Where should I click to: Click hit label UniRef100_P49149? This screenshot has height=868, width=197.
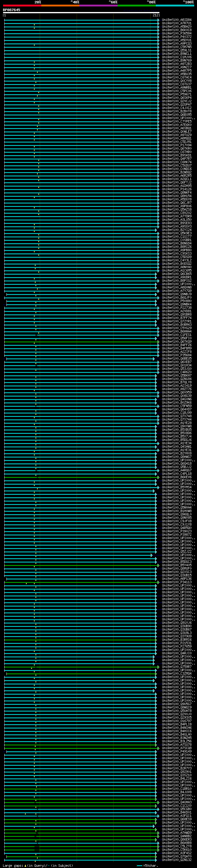tap(177, 751)
